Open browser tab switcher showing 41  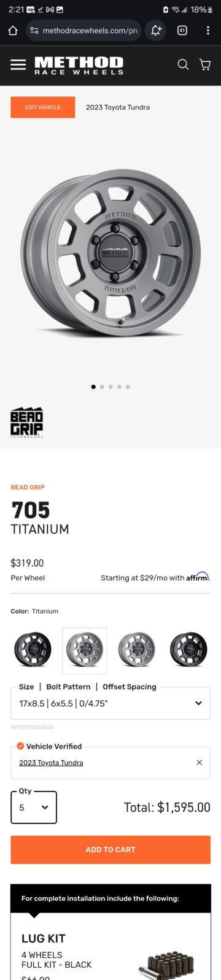[x=182, y=30]
